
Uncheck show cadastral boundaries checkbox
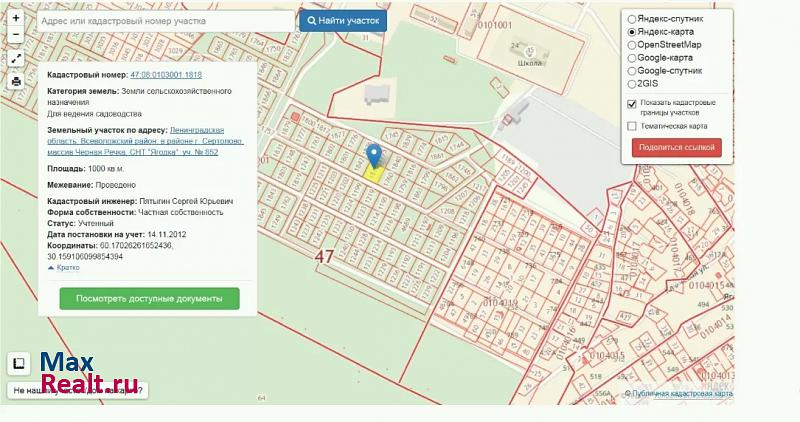632,104
